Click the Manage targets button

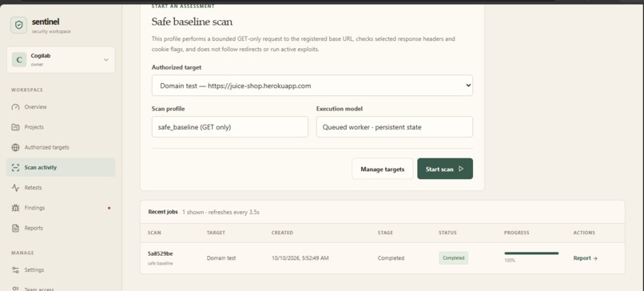click(383, 169)
